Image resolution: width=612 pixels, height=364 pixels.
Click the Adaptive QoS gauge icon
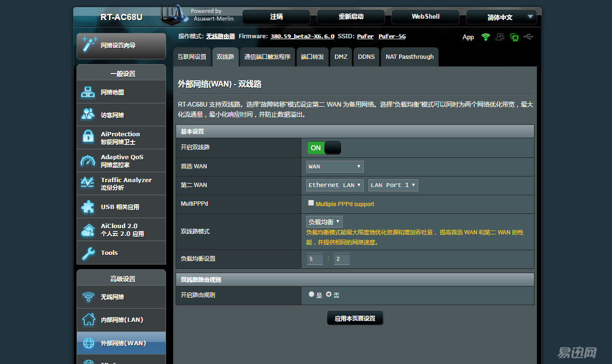click(88, 161)
